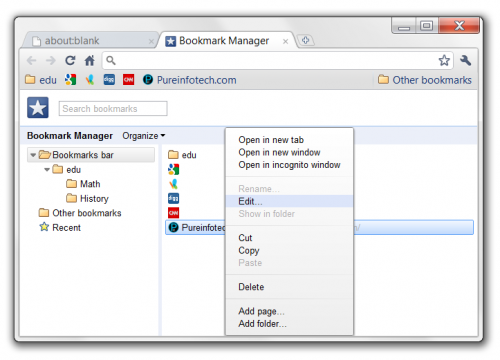
Task: Maximize the Chrome window
Action: click(x=426, y=26)
